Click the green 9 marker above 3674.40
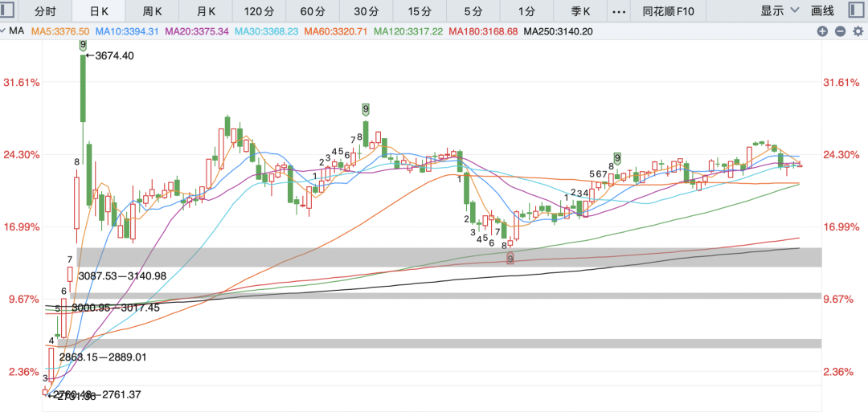The height and width of the screenshot is (412, 868). tap(83, 45)
